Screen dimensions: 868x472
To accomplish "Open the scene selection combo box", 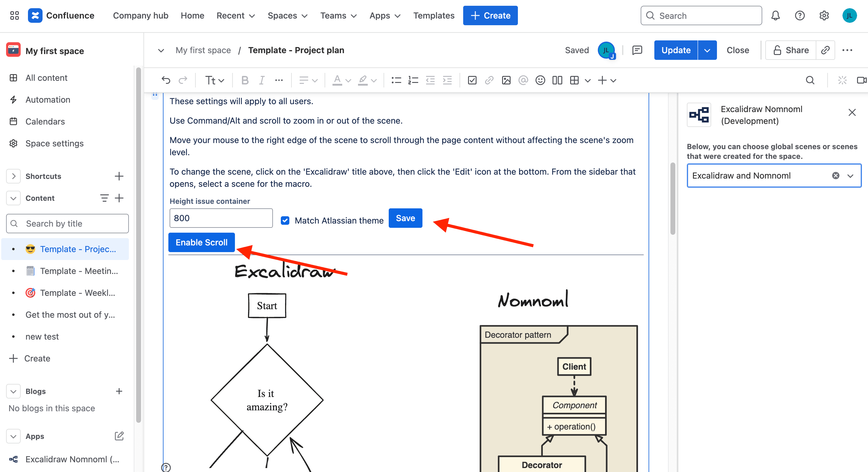I will 774,175.
